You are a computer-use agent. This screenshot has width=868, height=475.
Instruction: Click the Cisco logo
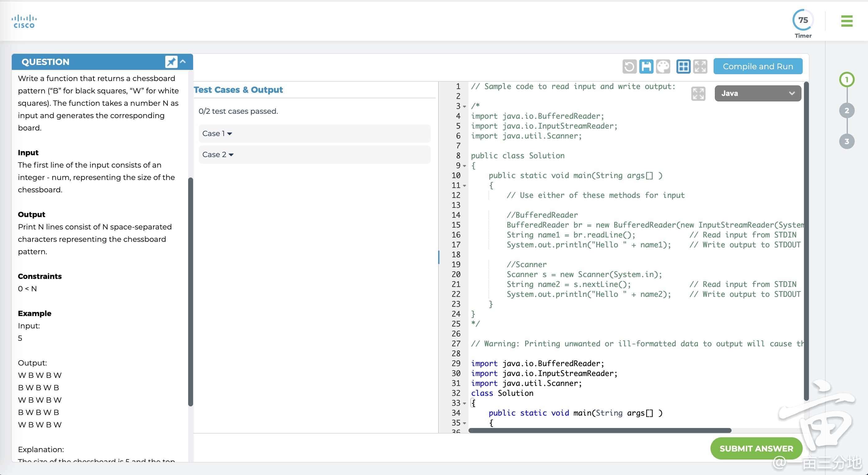click(24, 21)
